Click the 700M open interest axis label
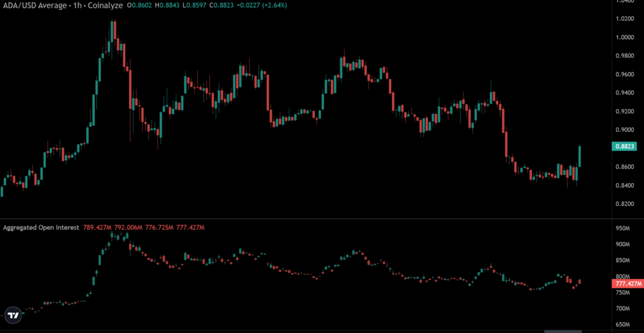This screenshot has height=333, width=644. click(622, 308)
